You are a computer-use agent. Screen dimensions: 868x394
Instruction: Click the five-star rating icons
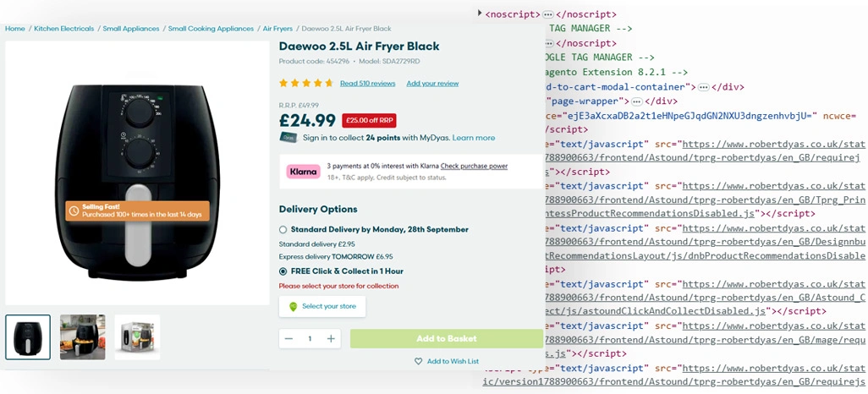pos(306,83)
